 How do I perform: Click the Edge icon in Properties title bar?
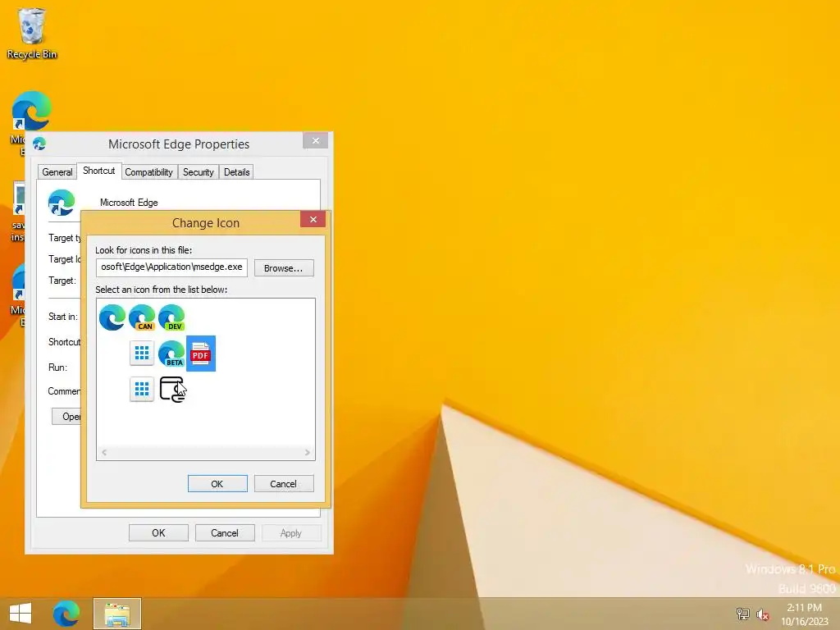39,144
